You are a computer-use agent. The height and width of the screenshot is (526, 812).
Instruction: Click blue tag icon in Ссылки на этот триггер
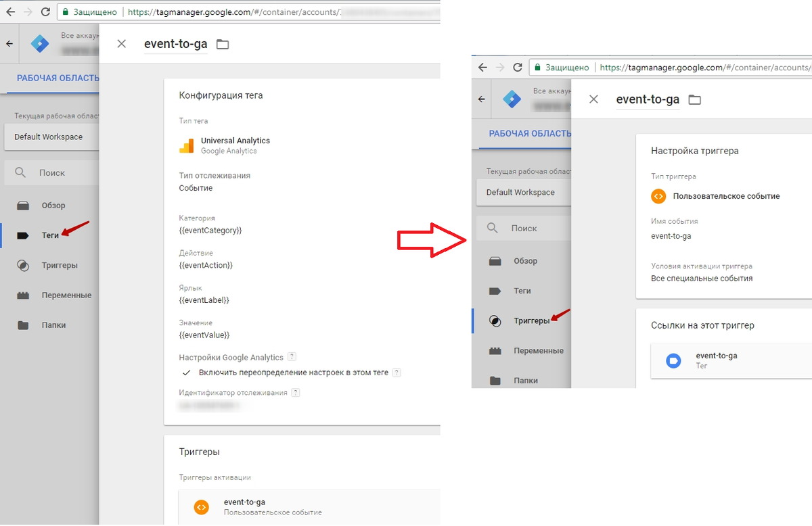click(673, 361)
